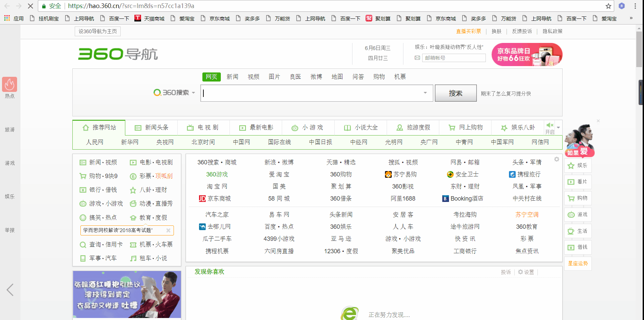
Task: Open 生活 in the right sidebar
Action: coord(578,231)
